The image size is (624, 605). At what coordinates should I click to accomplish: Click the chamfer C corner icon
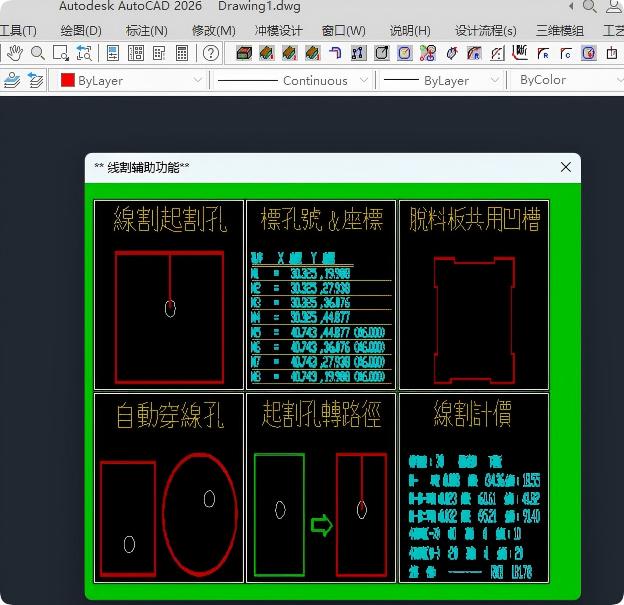(x=566, y=53)
